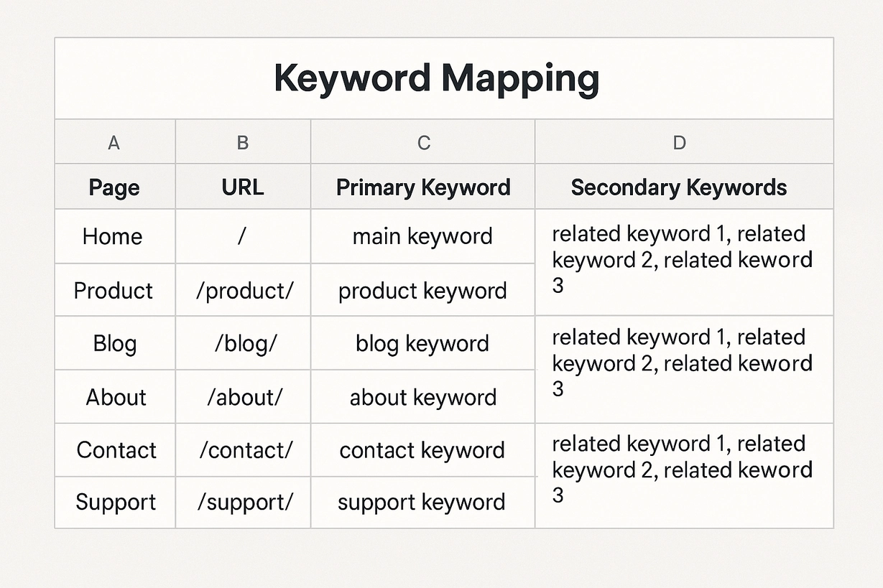Screen dimensions: 883x588
Task: Select column header B
Action: click(242, 142)
